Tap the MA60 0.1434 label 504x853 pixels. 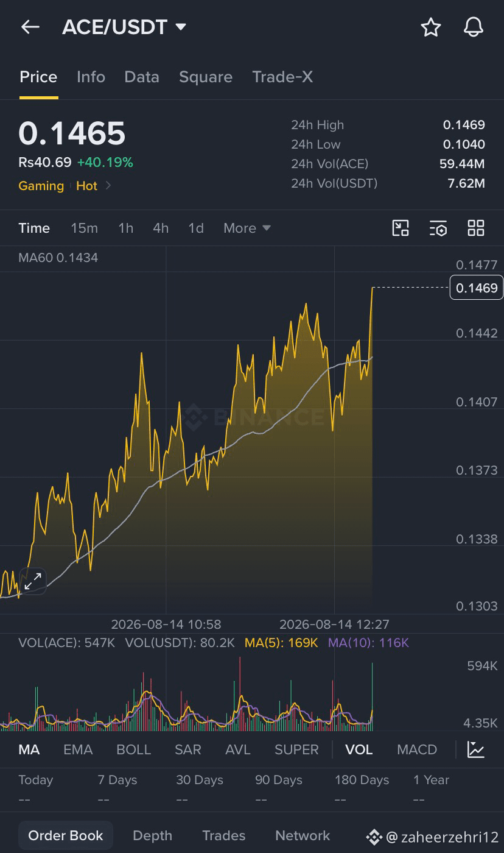click(x=58, y=258)
